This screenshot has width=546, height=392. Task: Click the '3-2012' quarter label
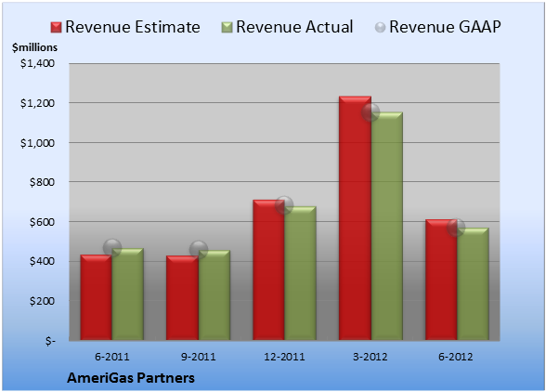370,357
